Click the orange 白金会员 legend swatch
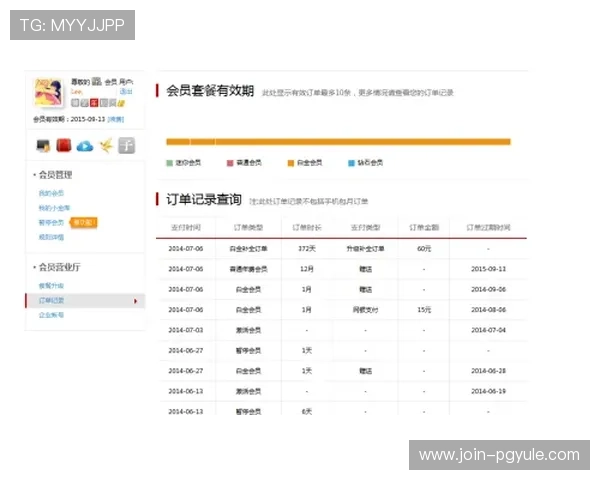Viewport: 600px width, 480px height. [291, 163]
